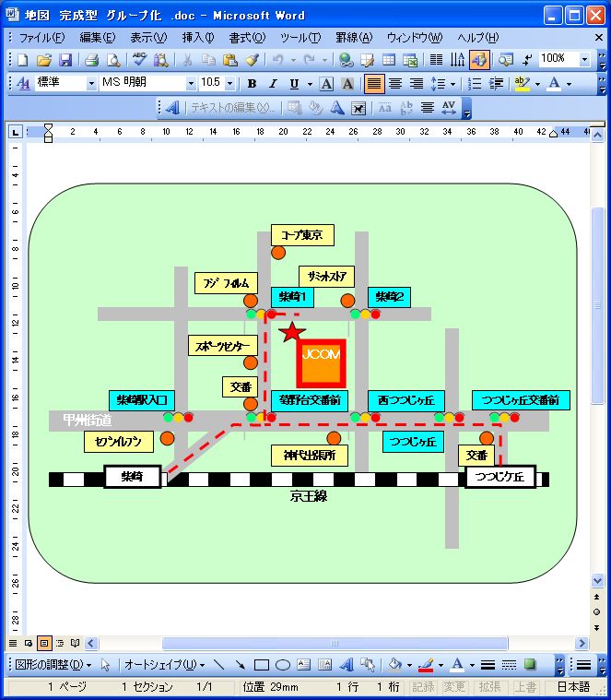Image resolution: width=611 pixels, height=700 pixels.
Task: Insert a hyperlink
Action: pos(347,59)
